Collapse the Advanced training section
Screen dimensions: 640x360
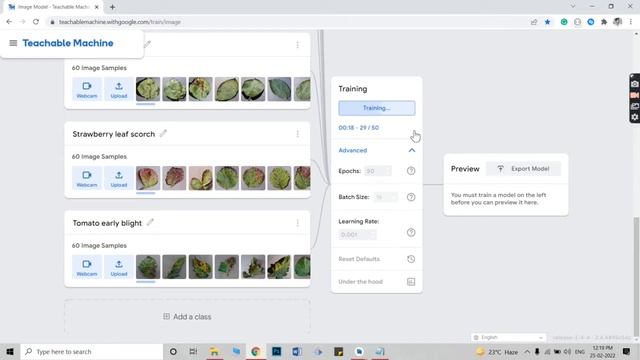click(412, 150)
